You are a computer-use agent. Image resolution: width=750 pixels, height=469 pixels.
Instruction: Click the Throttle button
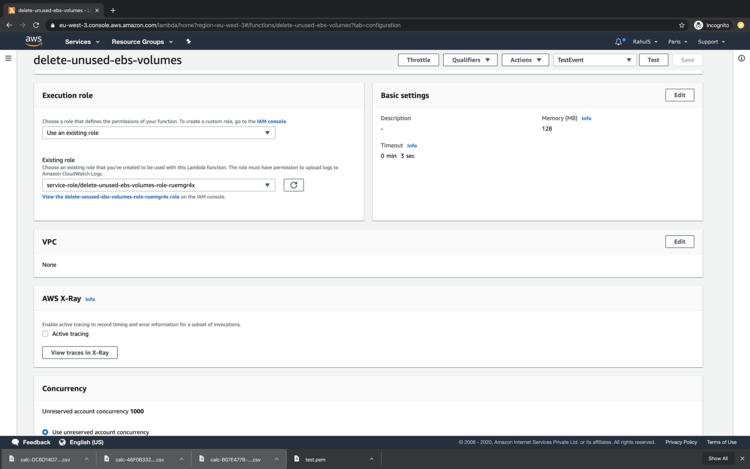coord(418,60)
